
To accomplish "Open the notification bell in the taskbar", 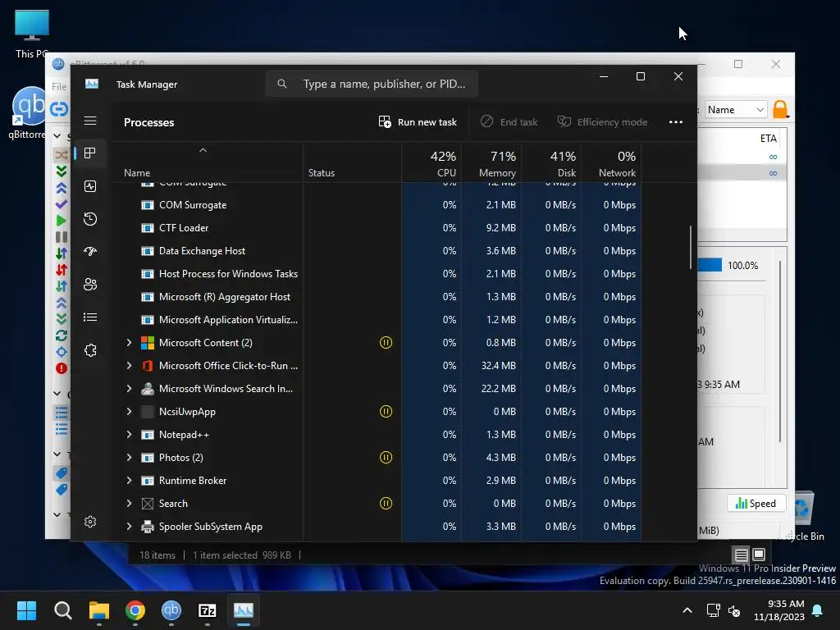I will 818,610.
